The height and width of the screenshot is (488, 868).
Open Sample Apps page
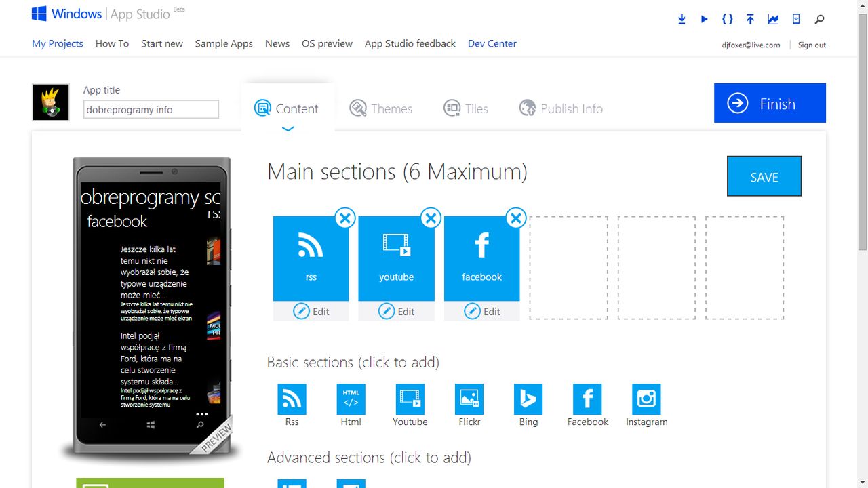pyautogui.click(x=224, y=43)
